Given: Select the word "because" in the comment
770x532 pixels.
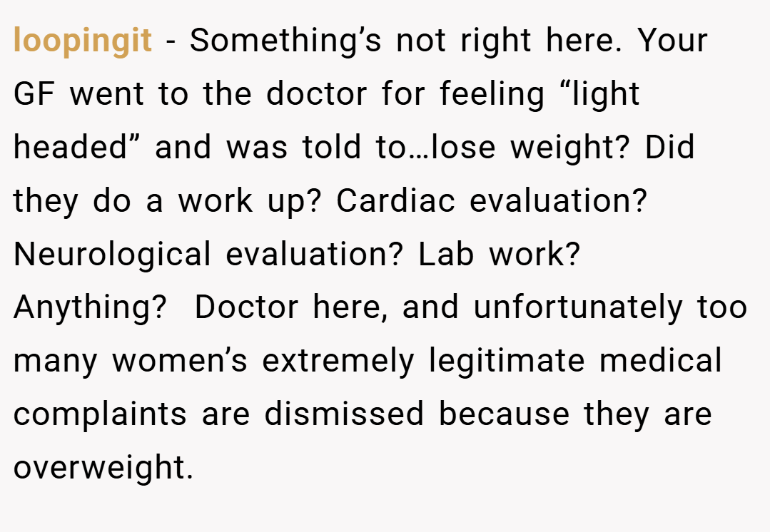Looking at the screenshot, I should point(504,414).
